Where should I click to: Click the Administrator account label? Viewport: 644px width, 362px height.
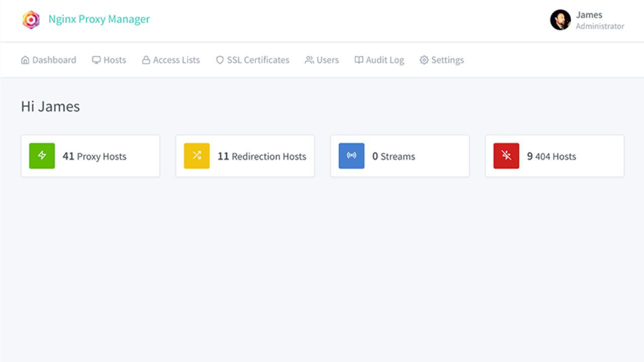[600, 26]
